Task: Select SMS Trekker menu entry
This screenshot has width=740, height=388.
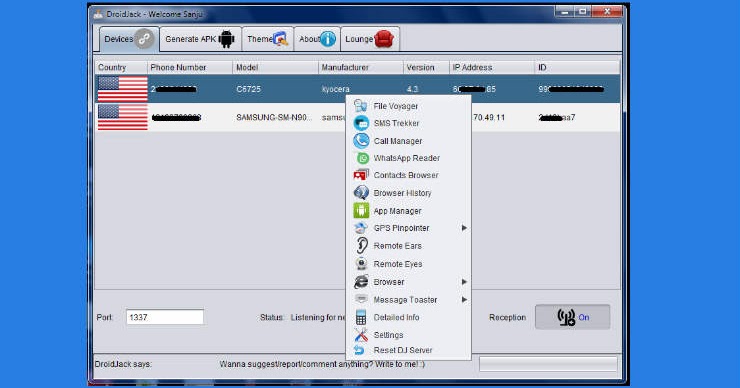Action: [x=409, y=123]
